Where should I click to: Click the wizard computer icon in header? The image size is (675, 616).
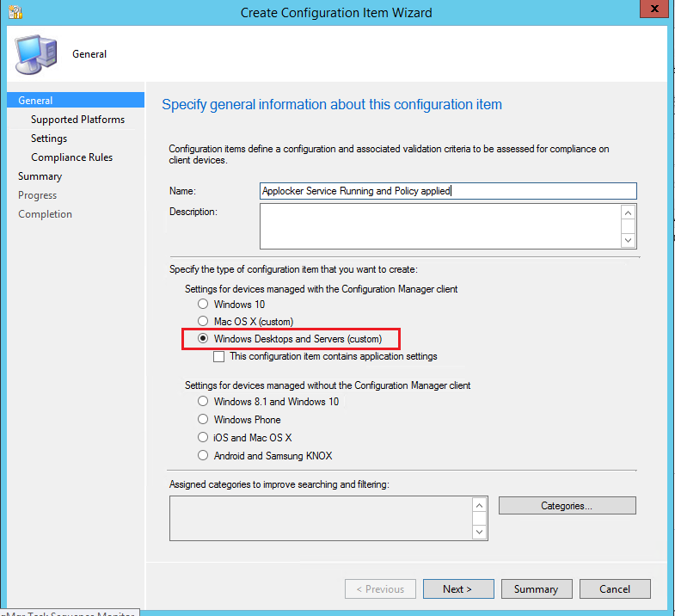(35, 53)
